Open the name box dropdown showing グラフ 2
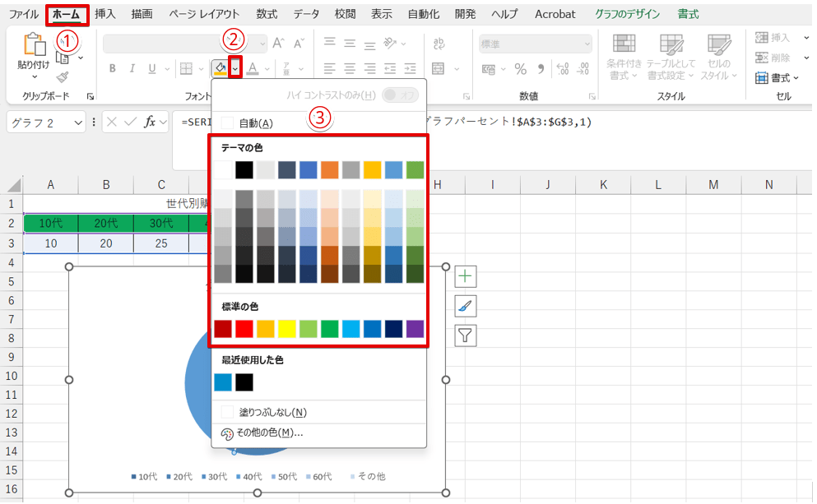The width and height of the screenshot is (817, 504). pyautogui.click(x=78, y=122)
